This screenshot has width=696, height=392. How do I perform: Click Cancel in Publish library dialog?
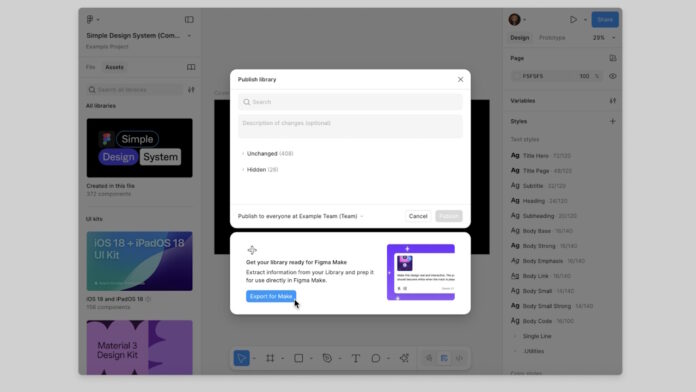418,216
